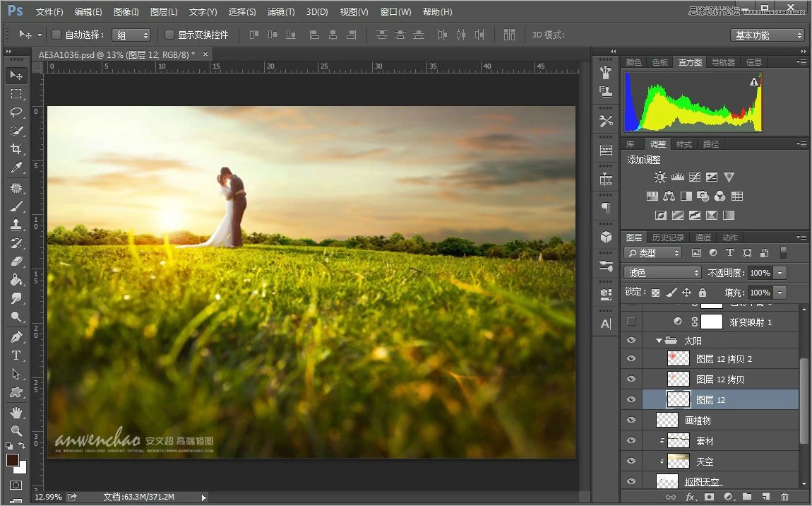Open the 不透明度 opacity slider
812x506 pixels.
(780, 272)
